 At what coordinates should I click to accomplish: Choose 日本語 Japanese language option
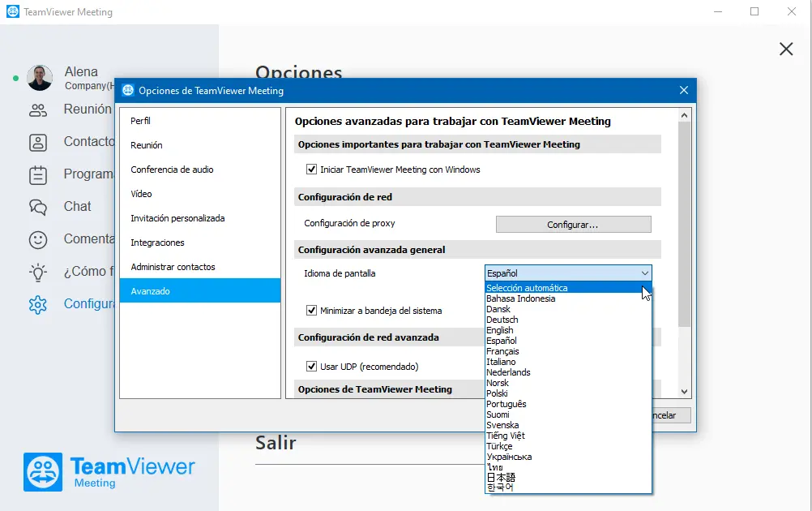568,477
